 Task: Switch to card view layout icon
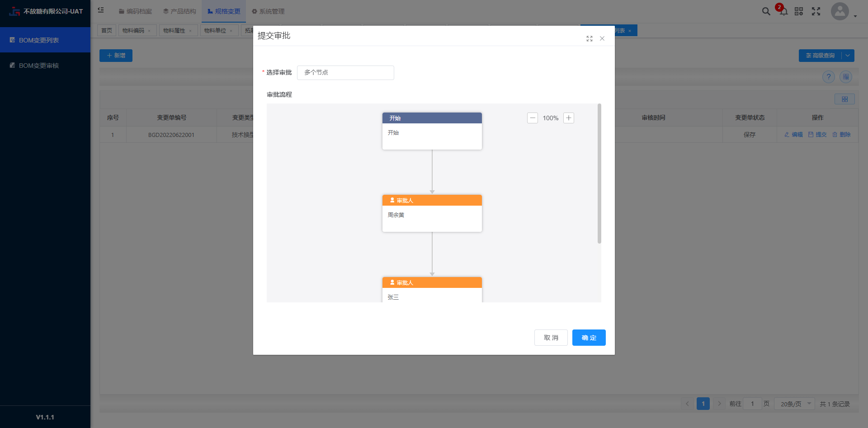coord(844,99)
